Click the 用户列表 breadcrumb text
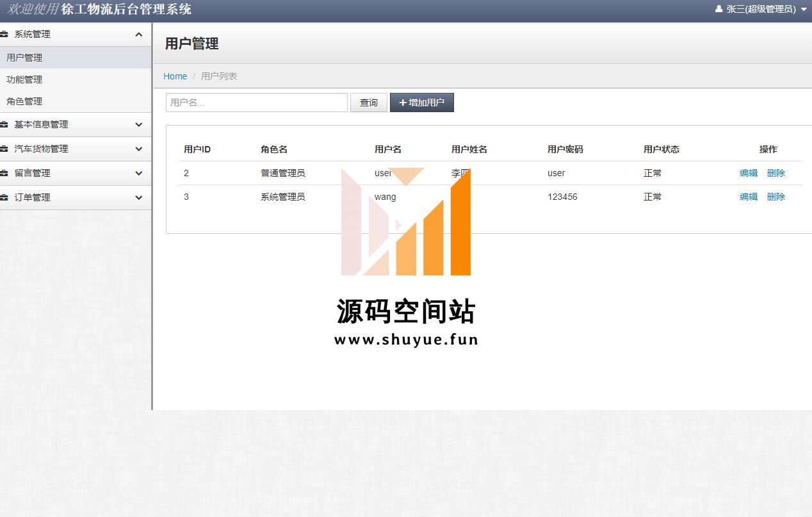Screen dimensions: 812x517 click(219, 76)
